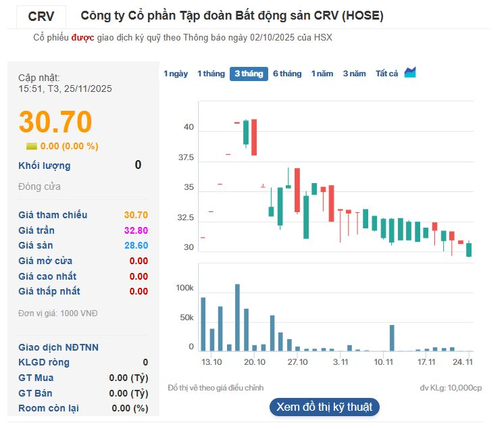Click the Giao dịch NĐTNN section heading

pos(58,347)
